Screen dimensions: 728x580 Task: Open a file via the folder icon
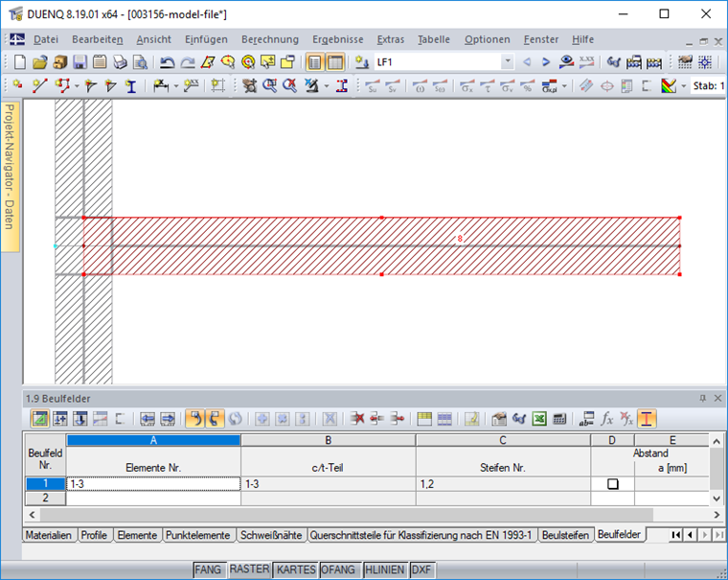pyautogui.click(x=40, y=61)
